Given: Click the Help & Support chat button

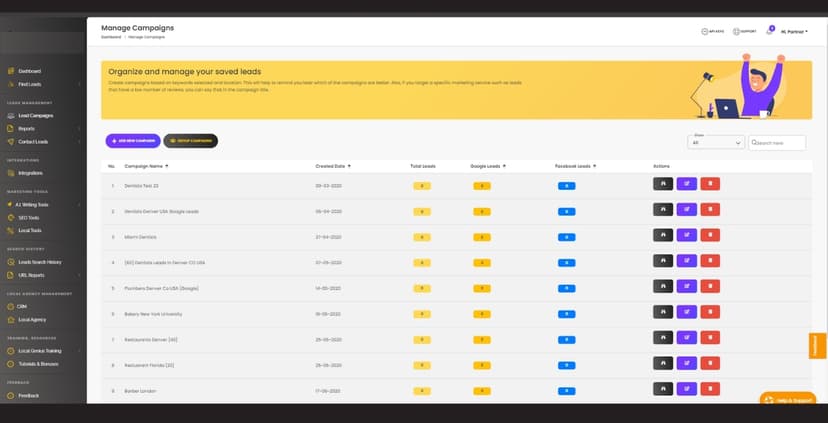Looking at the screenshot, I should (x=788, y=400).
